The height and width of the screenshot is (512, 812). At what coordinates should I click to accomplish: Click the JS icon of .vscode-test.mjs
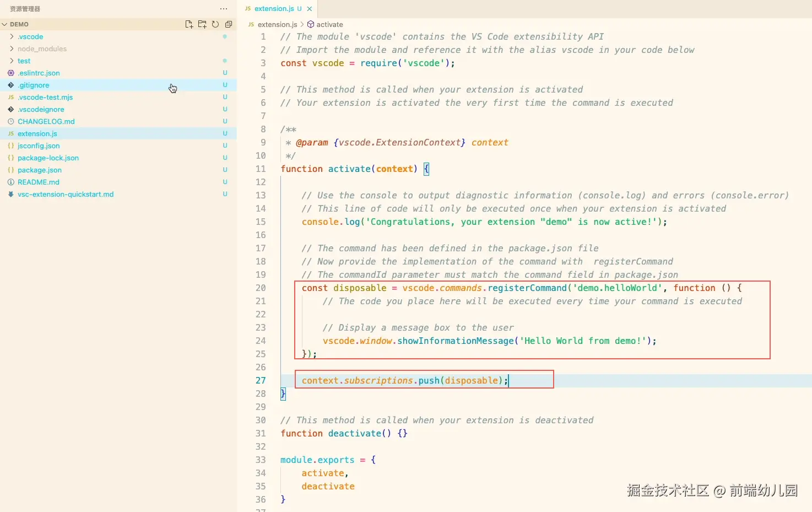pyautogui.click(x=11, y=97)
